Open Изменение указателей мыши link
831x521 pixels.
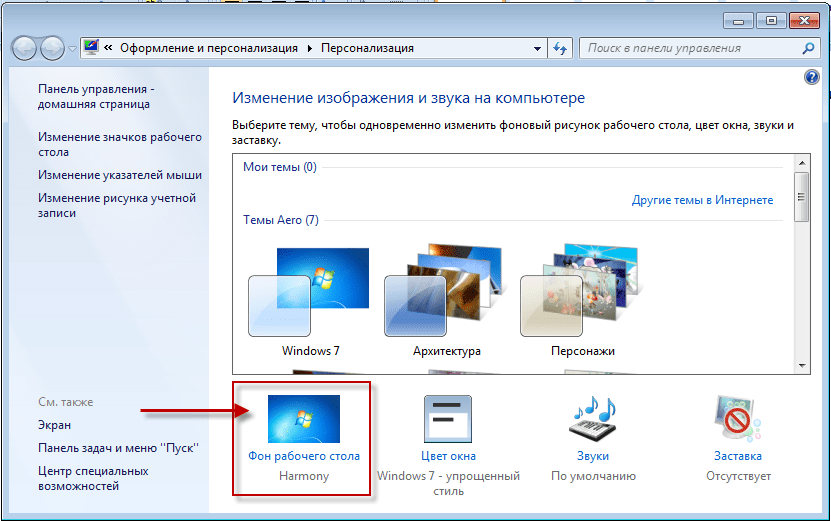[x=120, y=175]
